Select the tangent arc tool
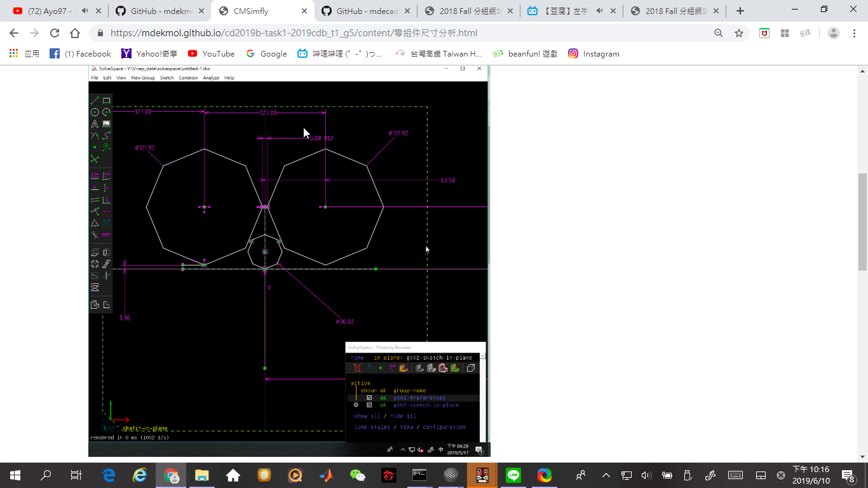 (95, 135)
